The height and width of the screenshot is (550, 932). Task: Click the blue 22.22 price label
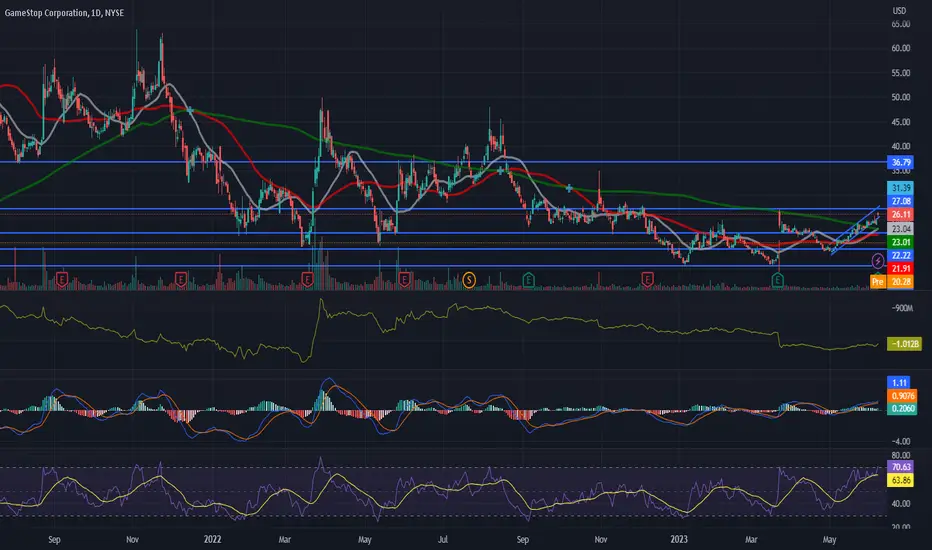900,256
